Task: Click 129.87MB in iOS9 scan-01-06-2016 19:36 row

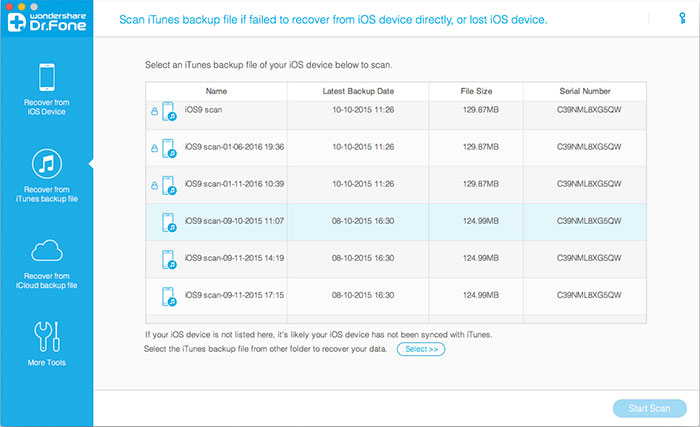Action: (x=481, y=147)
